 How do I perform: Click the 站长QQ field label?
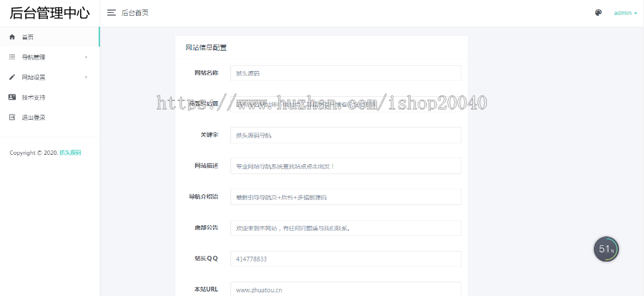point(206,259)
